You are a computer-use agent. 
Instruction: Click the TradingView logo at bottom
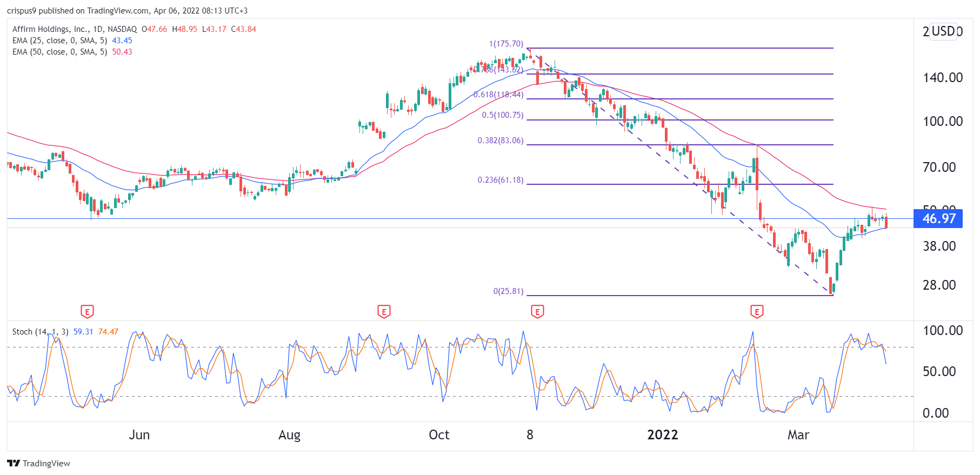point(39,463)
